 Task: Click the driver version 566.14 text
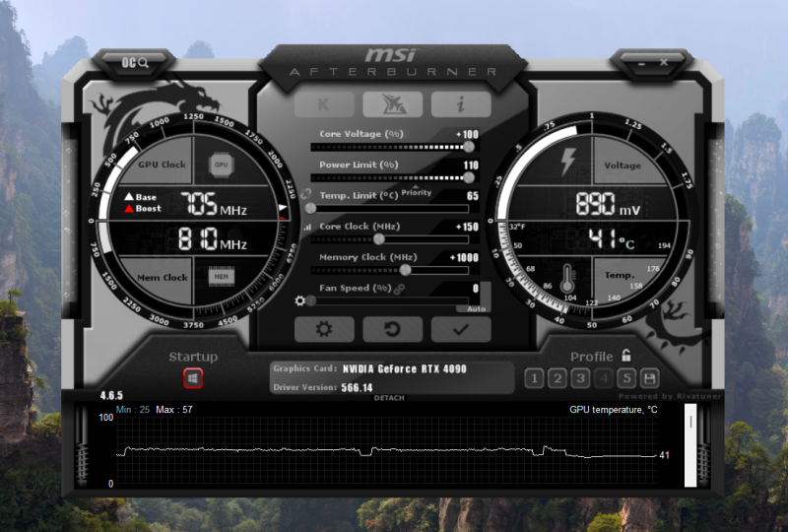[x=357, y=388]
